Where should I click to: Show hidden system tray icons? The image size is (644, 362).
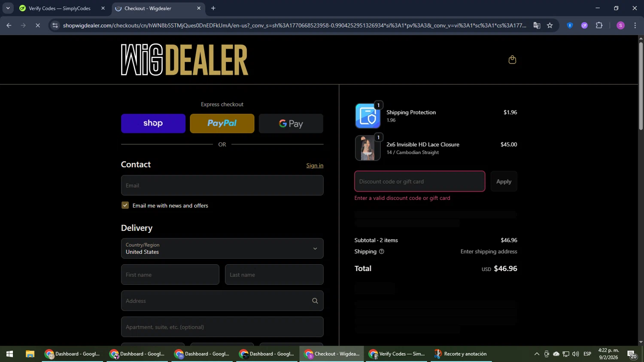[x=537, y=354]
